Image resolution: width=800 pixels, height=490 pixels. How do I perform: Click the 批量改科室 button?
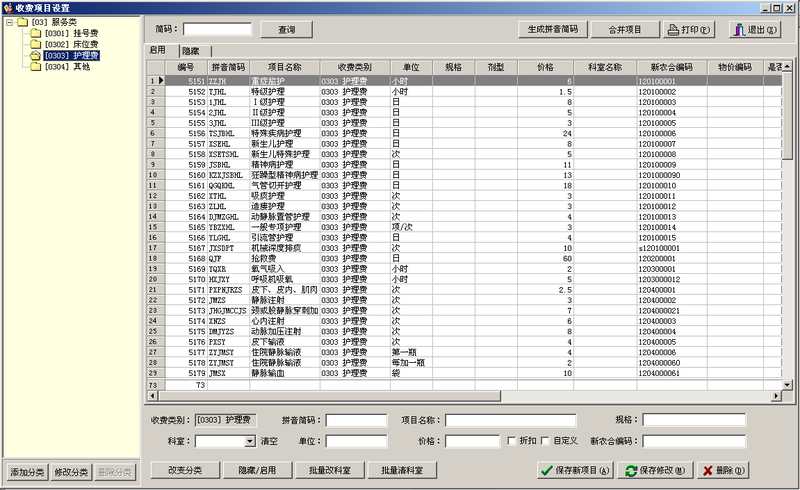click(x=330, y=470)
